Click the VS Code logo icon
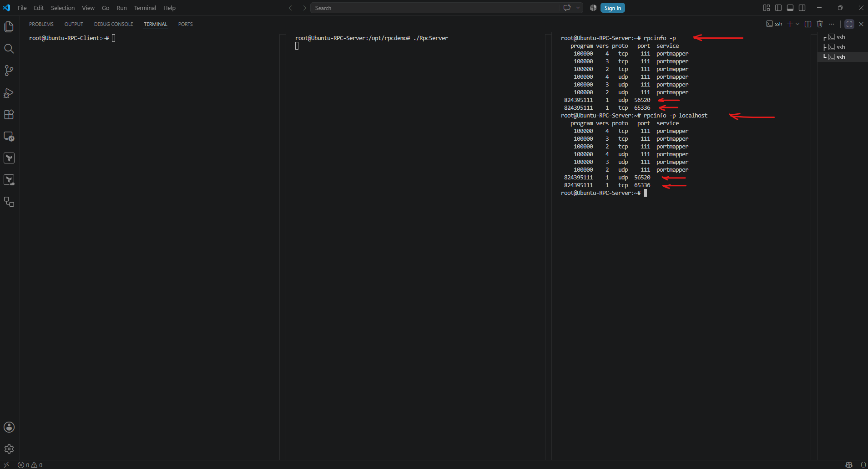This screenshot has height=469, width=868. [x=6, y=8]
